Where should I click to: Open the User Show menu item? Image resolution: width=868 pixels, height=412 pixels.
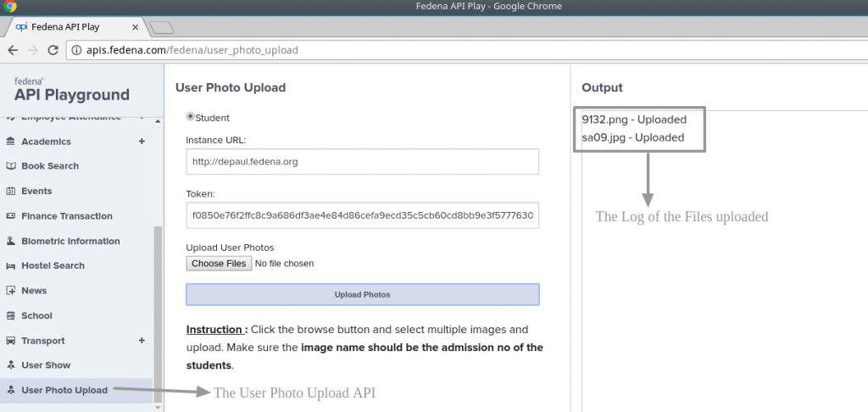pyautogui.click(x=46, y=365)
